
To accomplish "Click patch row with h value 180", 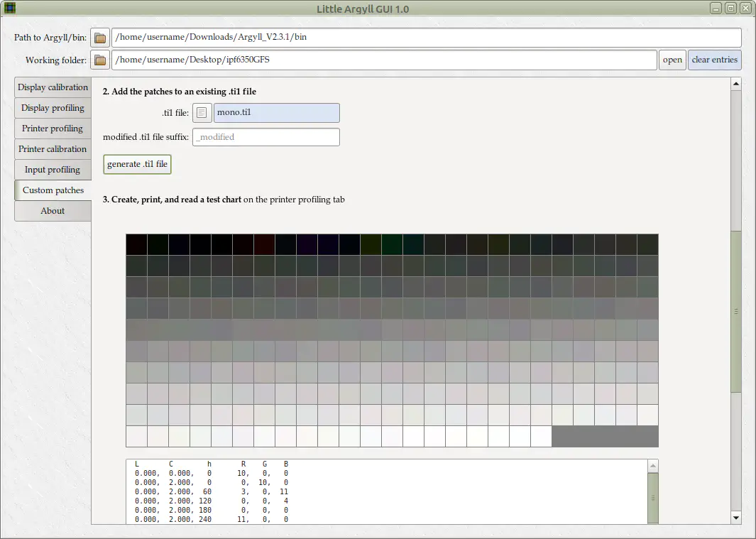I will (x=212, y=510).
